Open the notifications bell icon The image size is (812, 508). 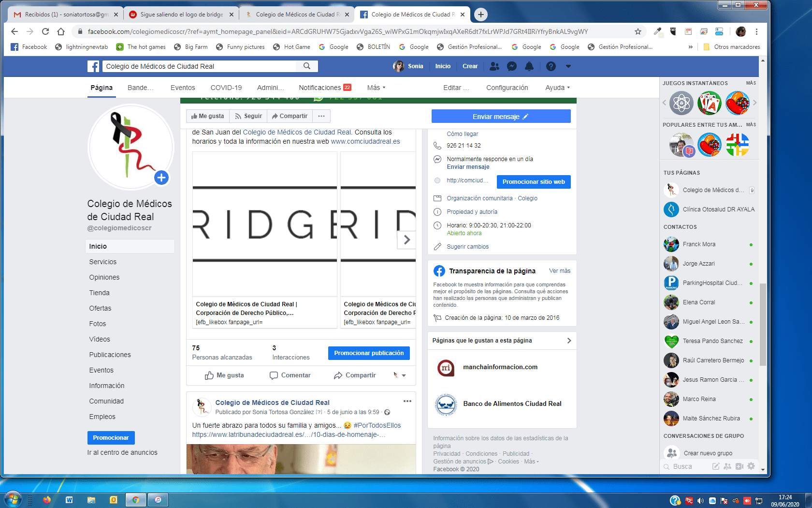point(529,66)
